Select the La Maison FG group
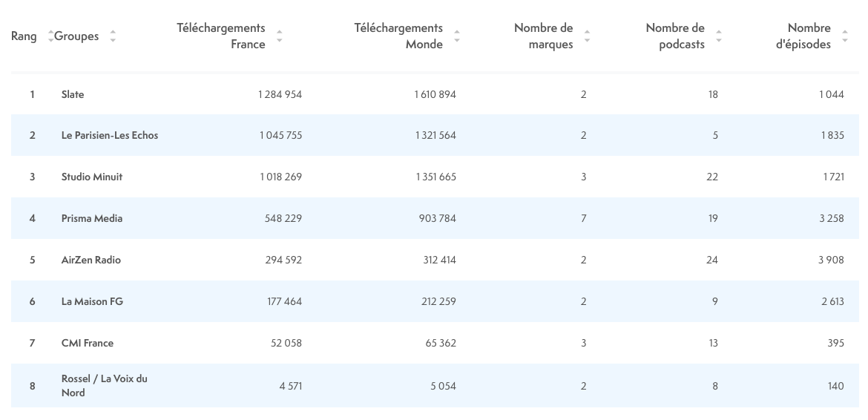The image size is (868, 420). 92,302
